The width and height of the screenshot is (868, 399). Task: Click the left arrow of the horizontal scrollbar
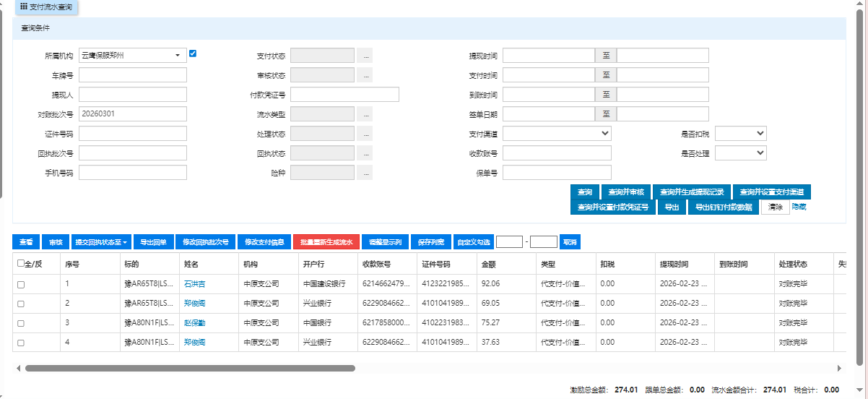(x=19, y=368)
